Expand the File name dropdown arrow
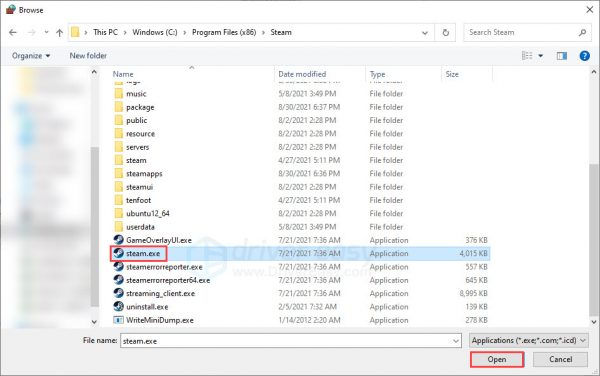This screenshot has width=600, height=376. click(x=456, y=341)
